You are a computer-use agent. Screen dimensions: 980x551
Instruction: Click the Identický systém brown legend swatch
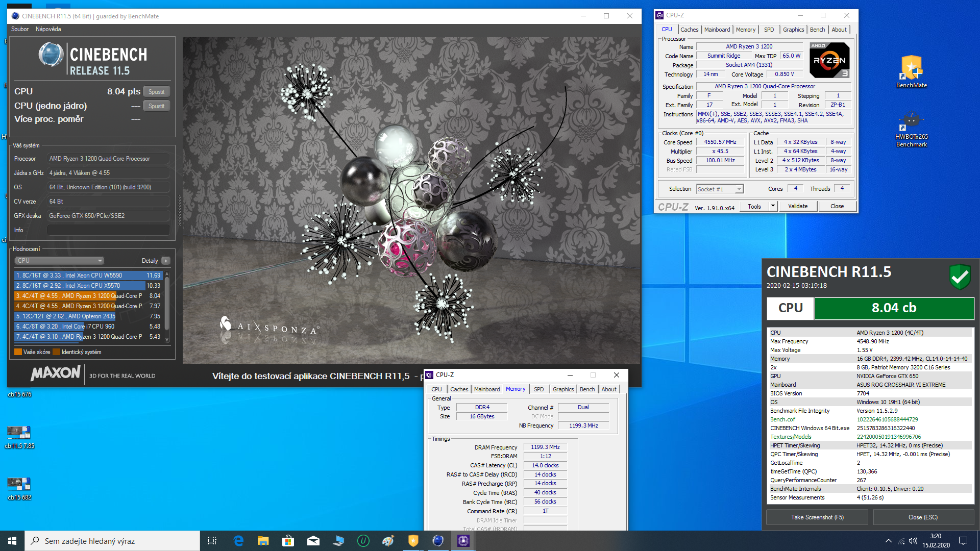pyautogui.click(x=56, y=352)
